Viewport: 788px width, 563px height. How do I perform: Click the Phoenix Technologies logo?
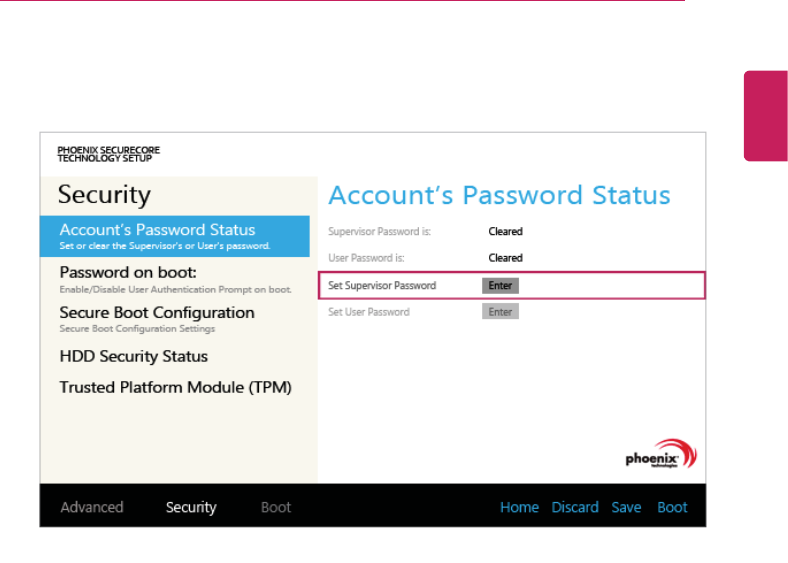(x=661, y=457)
